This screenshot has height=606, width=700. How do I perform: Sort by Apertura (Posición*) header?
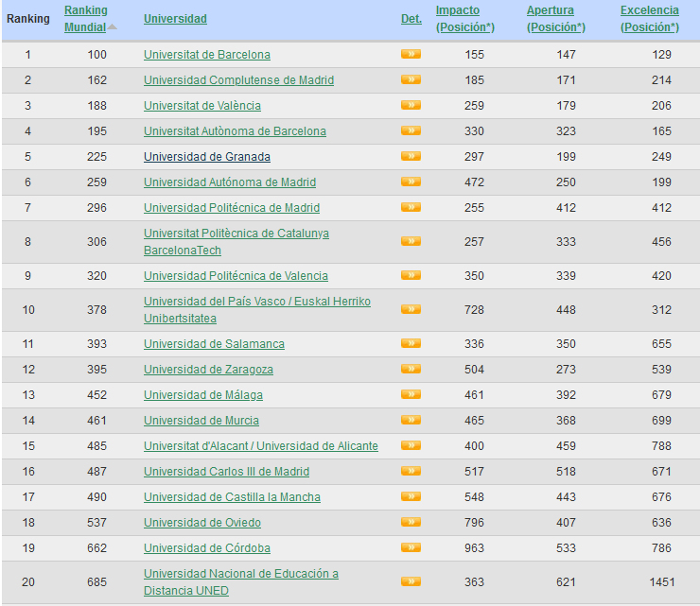coord(556,19)
